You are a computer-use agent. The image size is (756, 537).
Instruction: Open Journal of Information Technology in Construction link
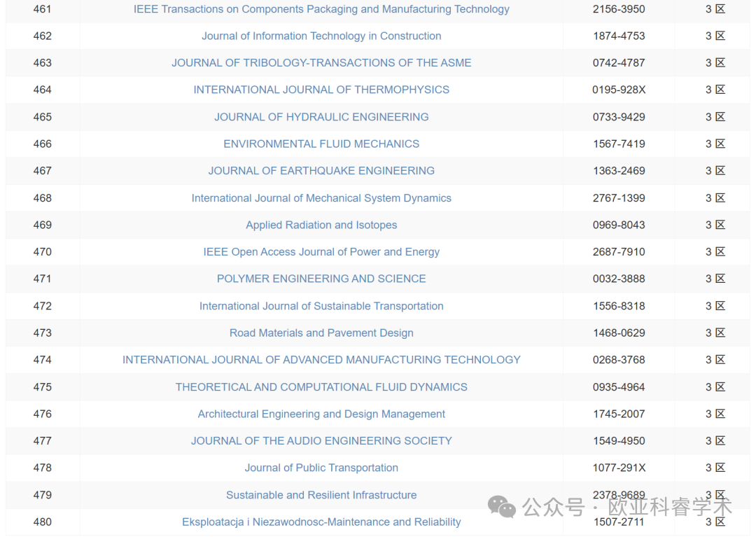321,36
